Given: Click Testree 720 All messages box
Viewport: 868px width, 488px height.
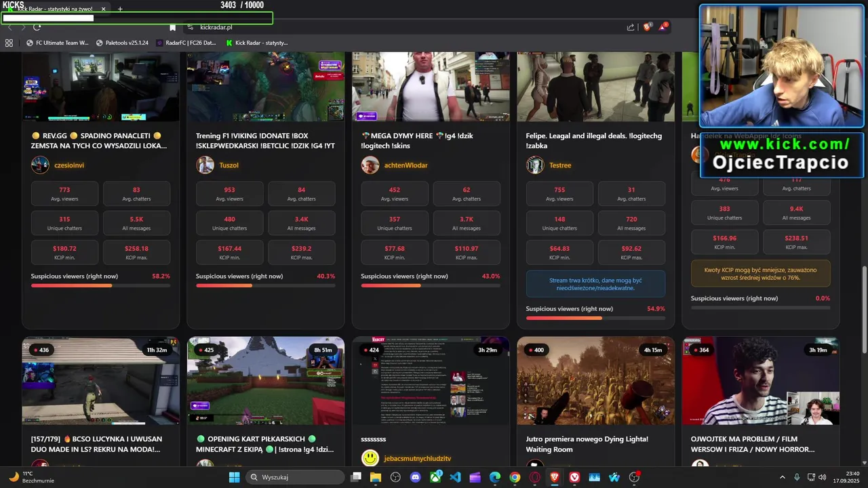Looking at the screenshot, I should (x=631, y=223).
